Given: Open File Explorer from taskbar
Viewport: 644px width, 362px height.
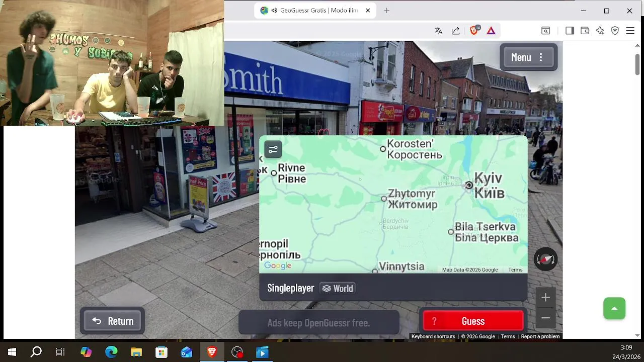Looking at the screenshot, I should [136, 352].
